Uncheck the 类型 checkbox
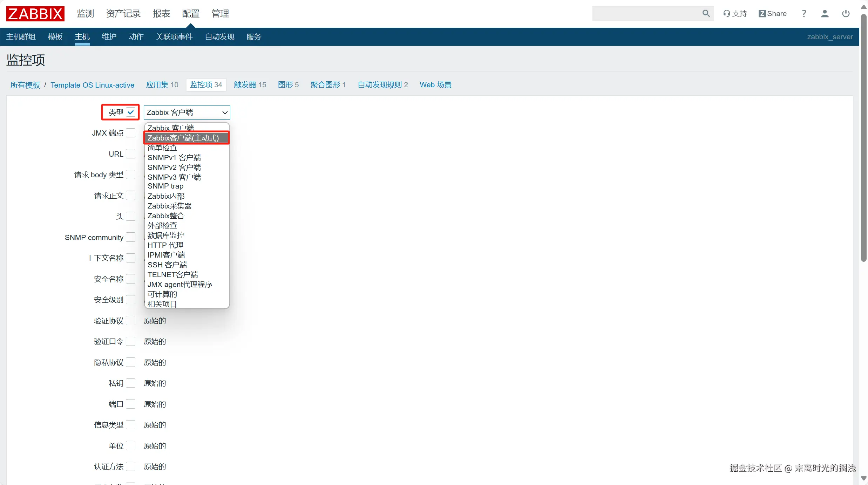This screenshot has width=868, height=485. click(131, 112)
